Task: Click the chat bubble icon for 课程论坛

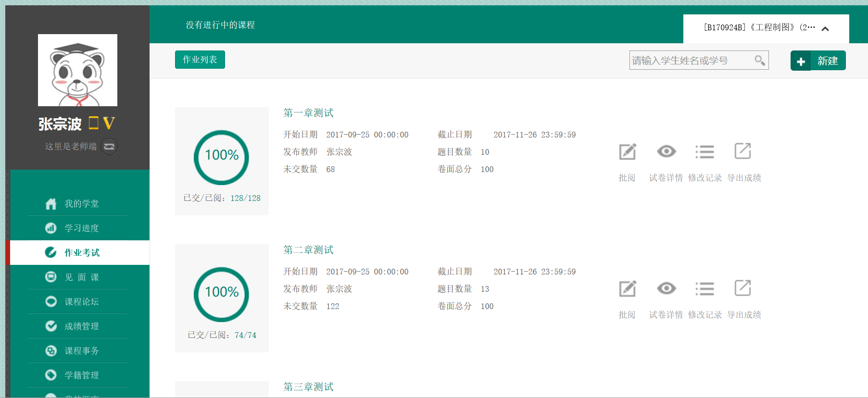Action: 51,301
